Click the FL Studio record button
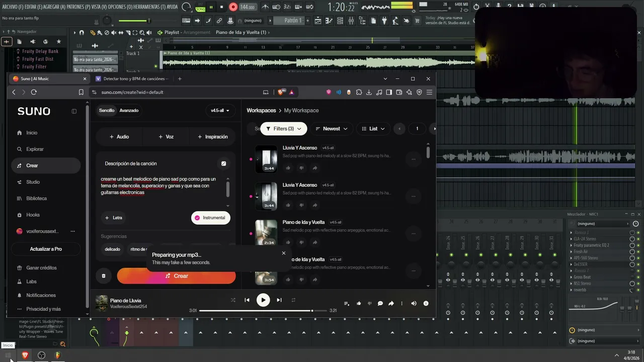Screen dimensions: 644x362 (x=233, y=7)
